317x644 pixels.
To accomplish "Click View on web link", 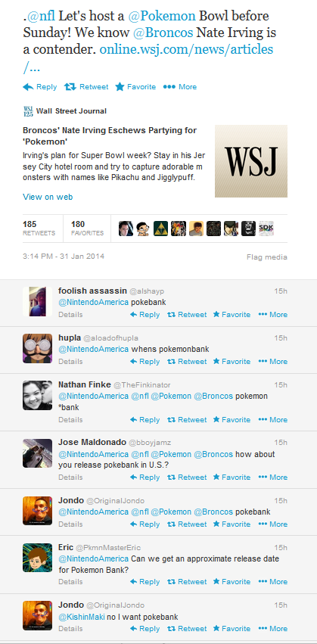I will (x=48, y=197).
